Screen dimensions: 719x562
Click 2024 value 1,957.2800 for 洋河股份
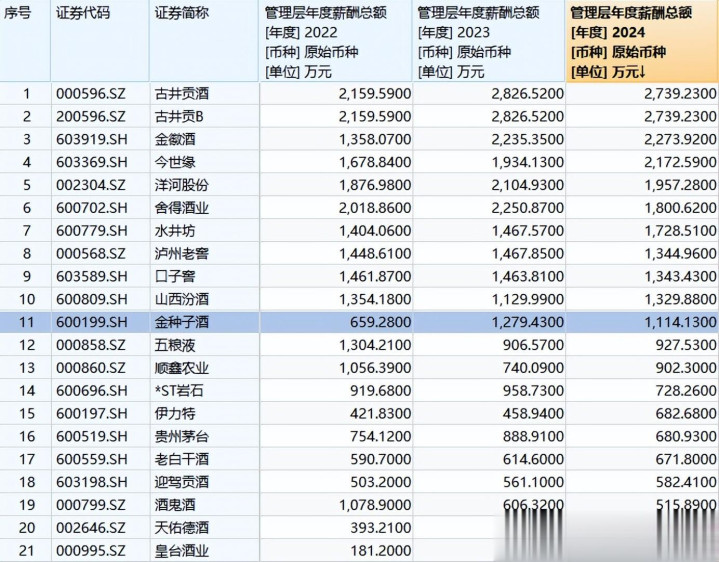pos(680,185)
